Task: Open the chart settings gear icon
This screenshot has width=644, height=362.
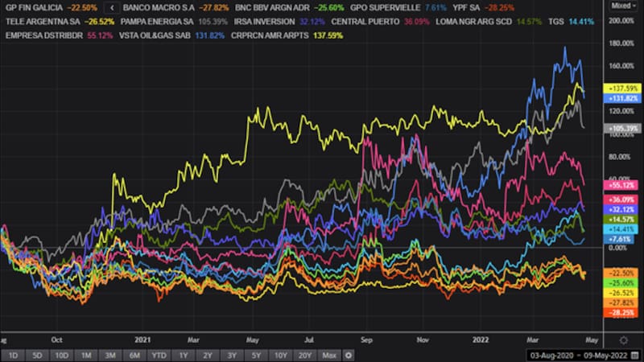Action: (x=624, y=339)
